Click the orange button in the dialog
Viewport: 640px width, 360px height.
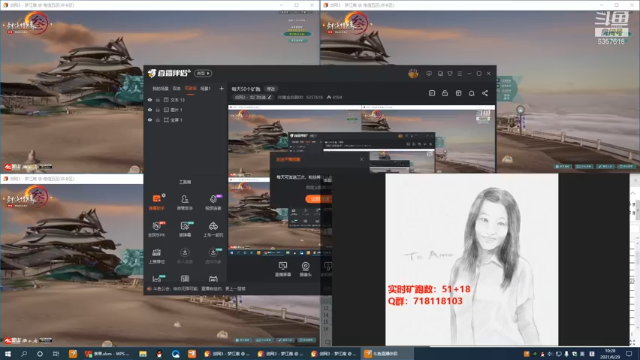pyautogui.click(x=318, y=199)
